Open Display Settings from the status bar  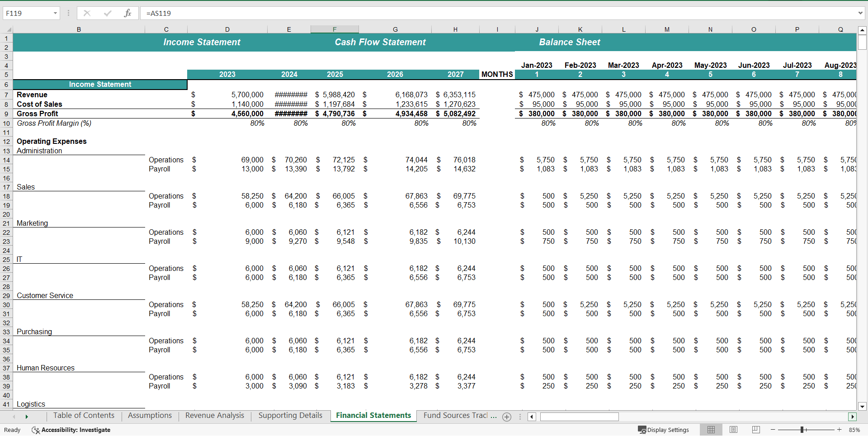tap(664, 430)
